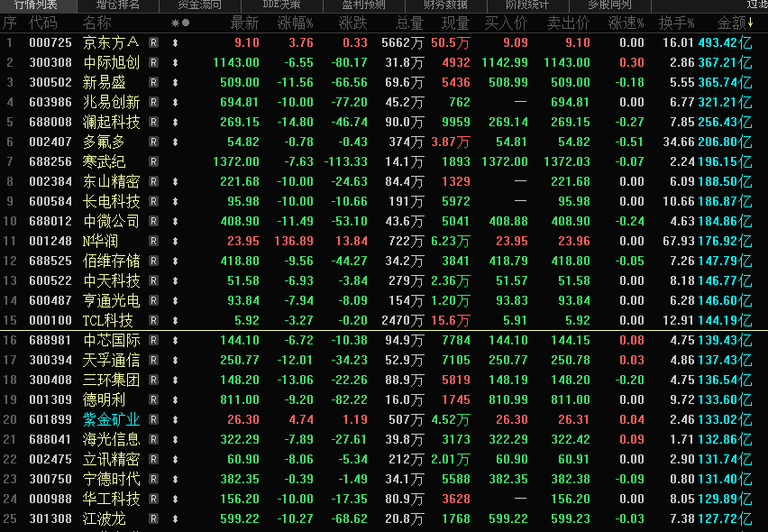Click the 买入价 column header
The image size is (768, 532).
pyautogui.click(x=506, y=23)
